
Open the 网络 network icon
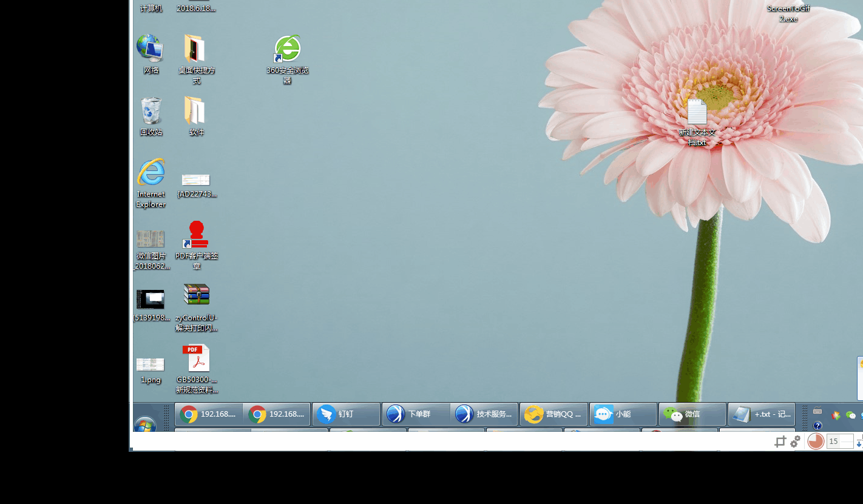(151, 49)
